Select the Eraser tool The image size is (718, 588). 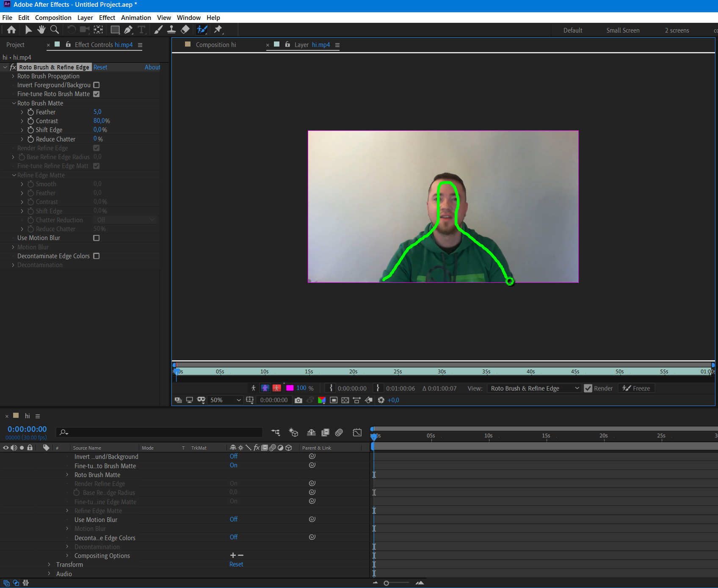tap(185, 30)
